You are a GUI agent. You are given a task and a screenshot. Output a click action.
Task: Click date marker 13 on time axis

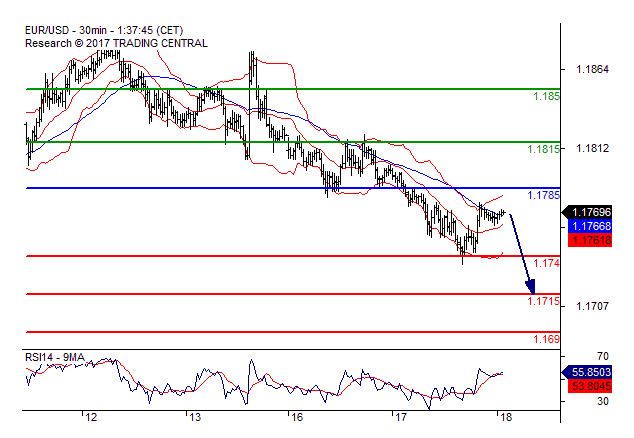pos(195,417)
